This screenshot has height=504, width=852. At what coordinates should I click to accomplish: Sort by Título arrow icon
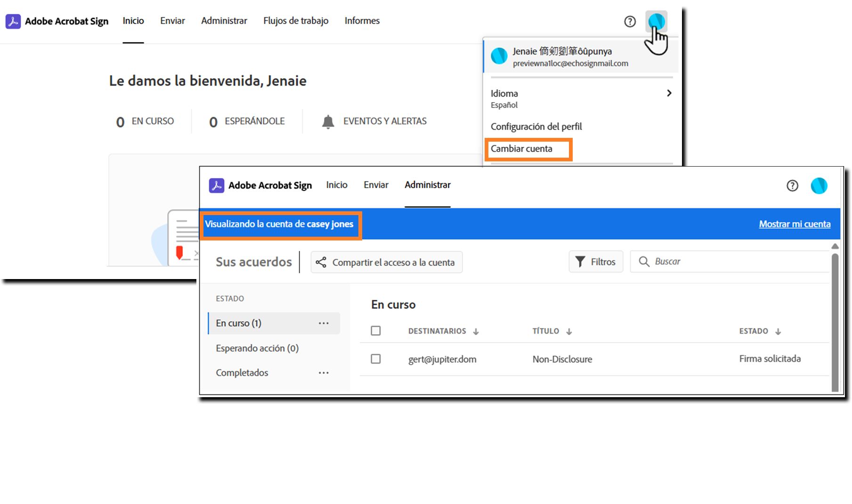pyautogui.click(x=569, y=331)
